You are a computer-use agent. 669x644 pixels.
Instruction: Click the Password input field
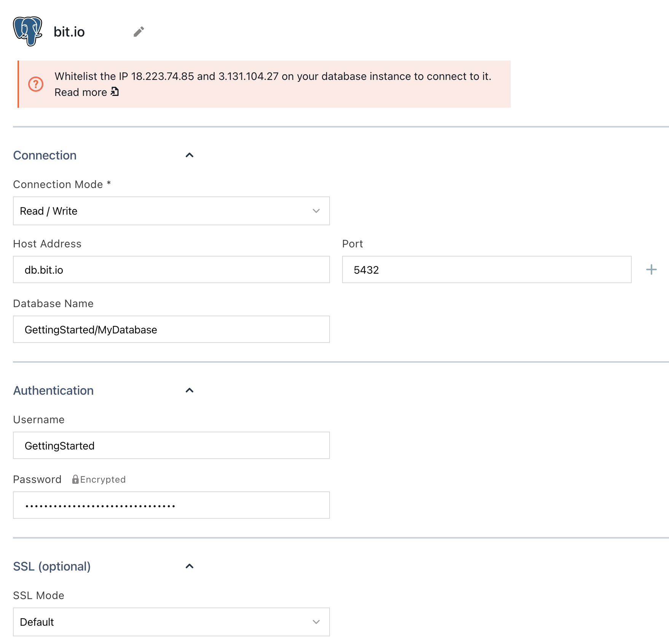coord(171,505)
